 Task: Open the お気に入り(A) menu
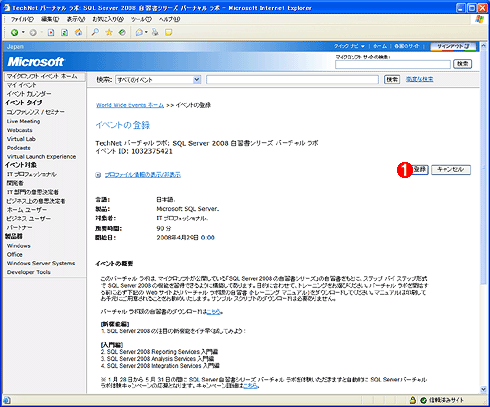(x=108, y=19)
